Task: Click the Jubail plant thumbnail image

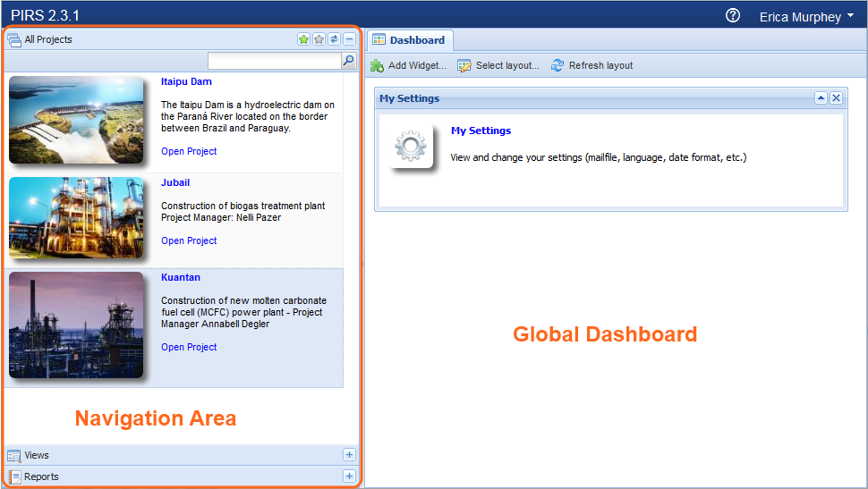Action: coord(76,218)
